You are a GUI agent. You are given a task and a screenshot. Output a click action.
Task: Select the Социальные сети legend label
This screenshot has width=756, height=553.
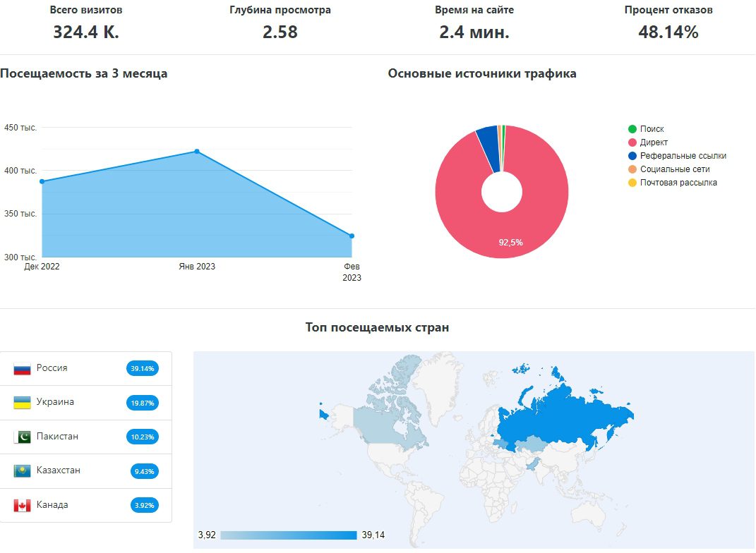coord(675,169)
